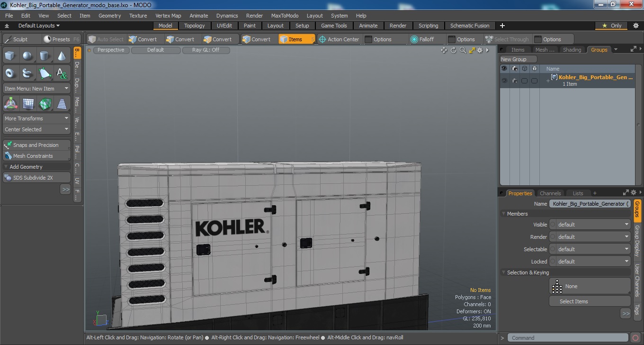Open the Render dropdown
Image resolution: width=644 pixels, height=345 pixels.
coord(590,237)
